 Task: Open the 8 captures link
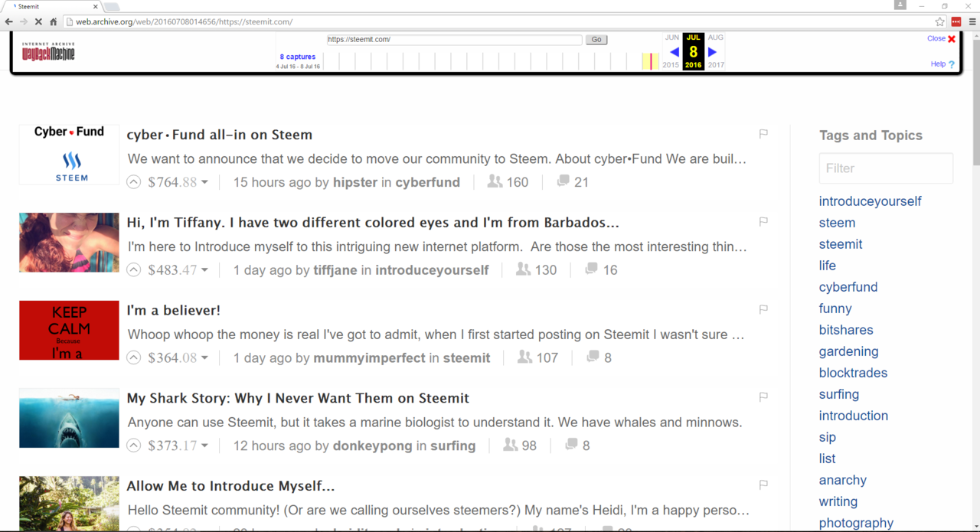point(298,57)
